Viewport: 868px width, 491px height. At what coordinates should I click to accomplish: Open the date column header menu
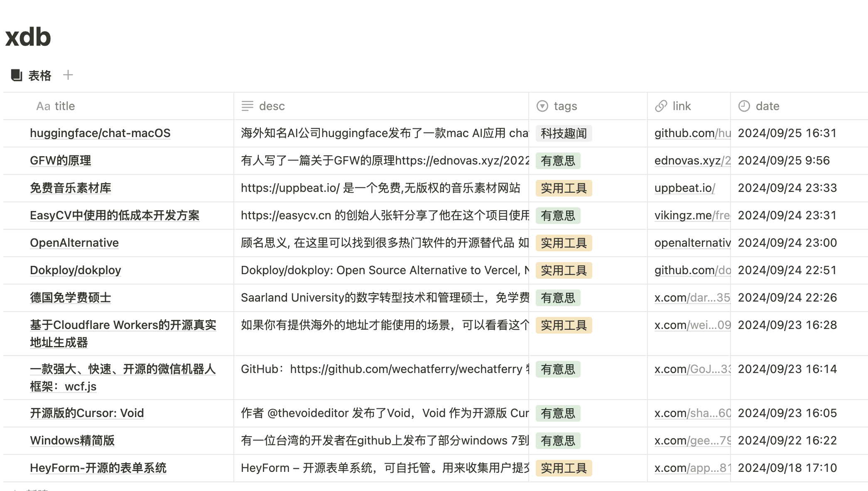(767, 106)
